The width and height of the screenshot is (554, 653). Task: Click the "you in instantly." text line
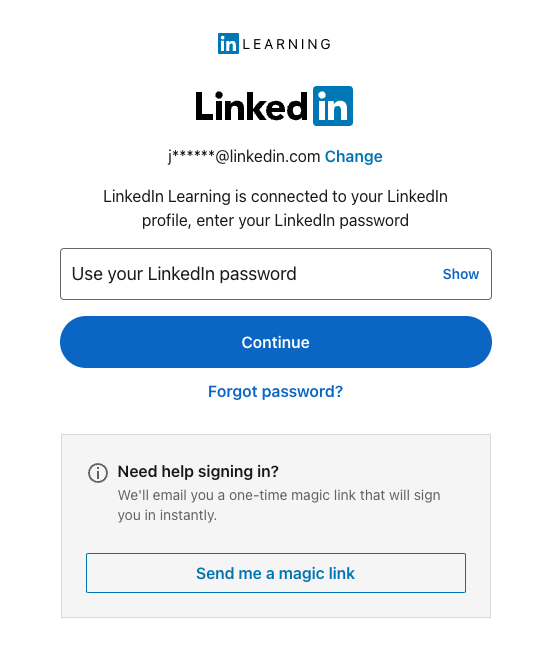(x=167, y=515)
